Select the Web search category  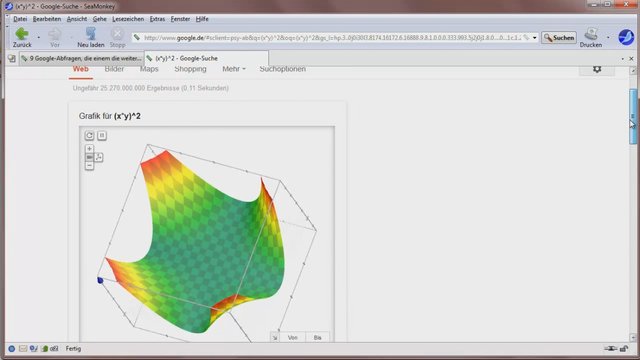click(80, 69)
